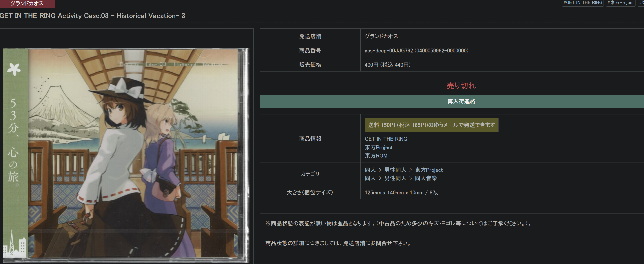
Task: Click the product title GET IN THE RING Activity
Action: coord(92,16)
